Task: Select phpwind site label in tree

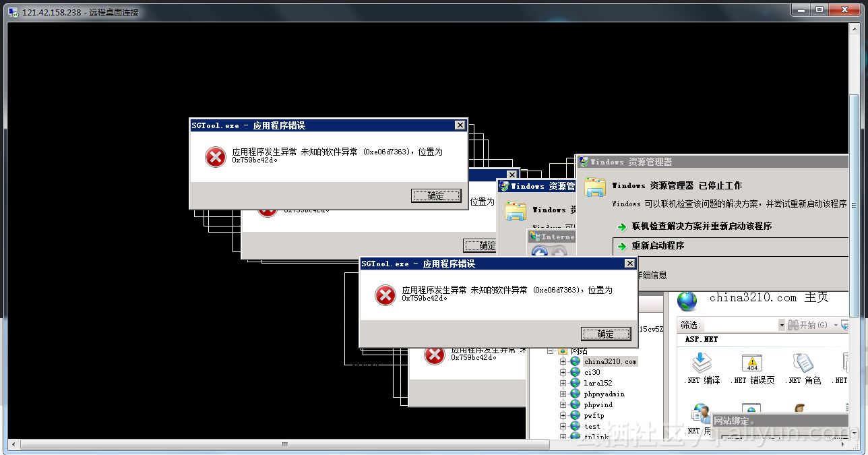Action: (x=598, y=404)
